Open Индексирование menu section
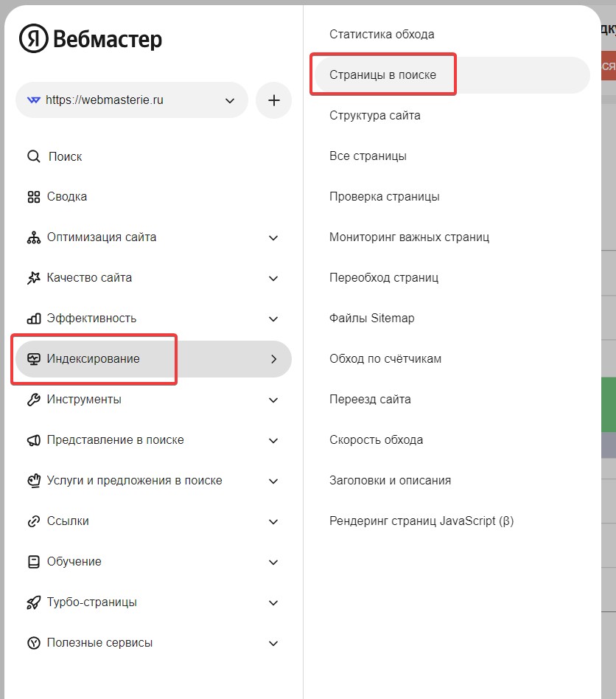This screenshot has height=699, width=616. click(93, 359)
